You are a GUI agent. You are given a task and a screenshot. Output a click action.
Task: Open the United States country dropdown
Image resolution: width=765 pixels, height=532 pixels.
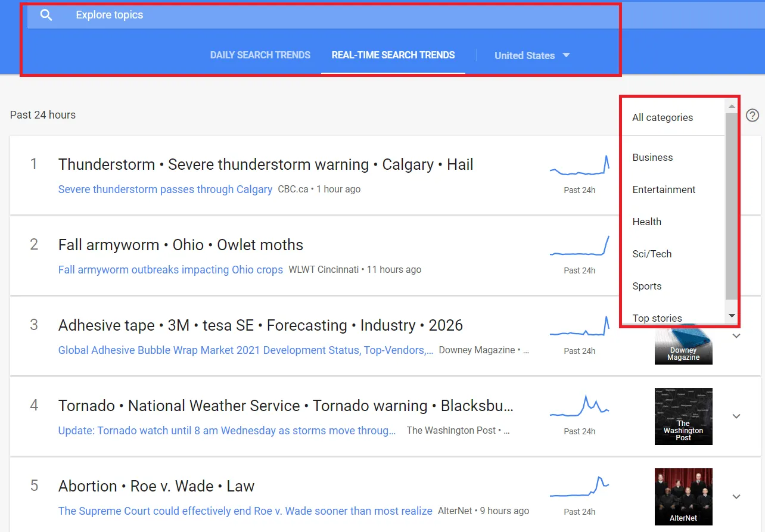532,55
